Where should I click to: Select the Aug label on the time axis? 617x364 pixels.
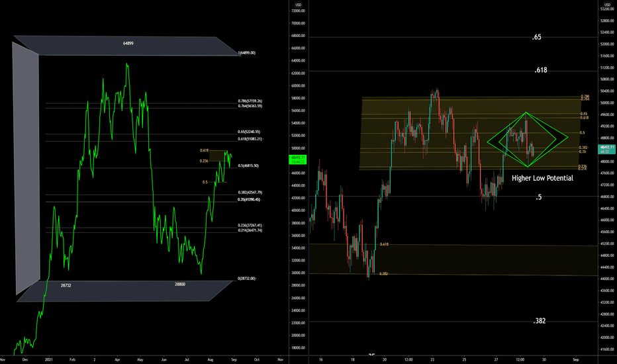point(211,359)
